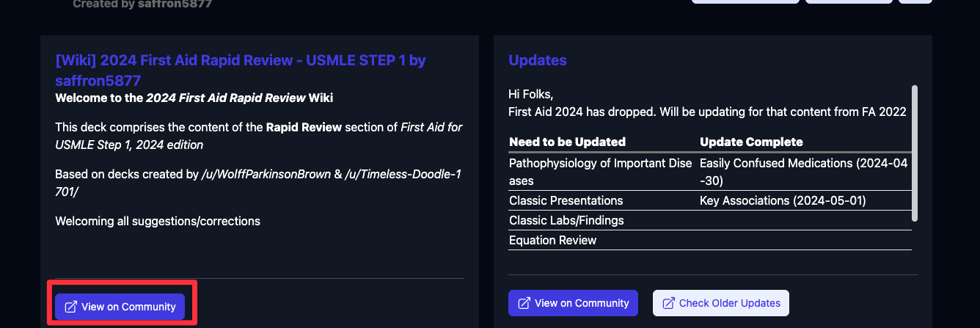This screenshot has height=328, width=980.
Task: Select the 'Classic Presentations' table row
Action: 566,200
